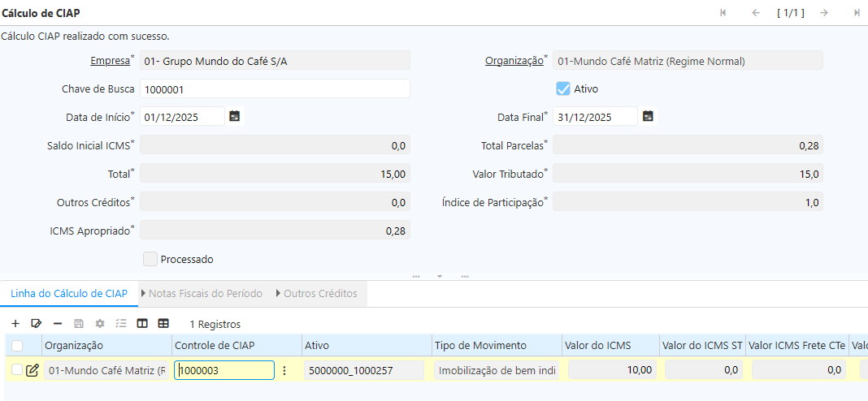Sort by Organização column header
868x401 pixels.
coord(106,345)
